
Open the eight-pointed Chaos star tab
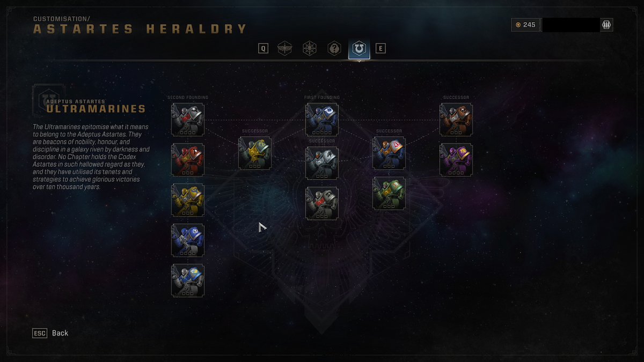[309, 49]
